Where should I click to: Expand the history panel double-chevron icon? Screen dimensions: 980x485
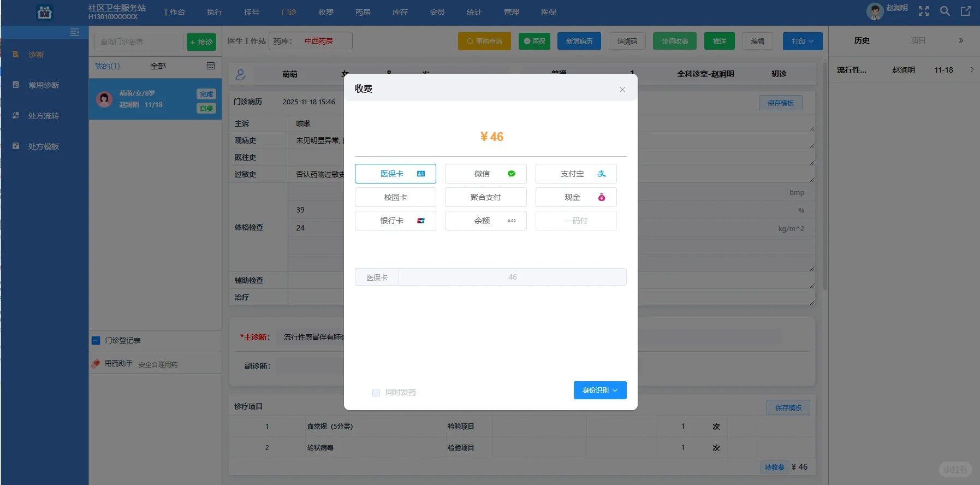click(961, 40)
